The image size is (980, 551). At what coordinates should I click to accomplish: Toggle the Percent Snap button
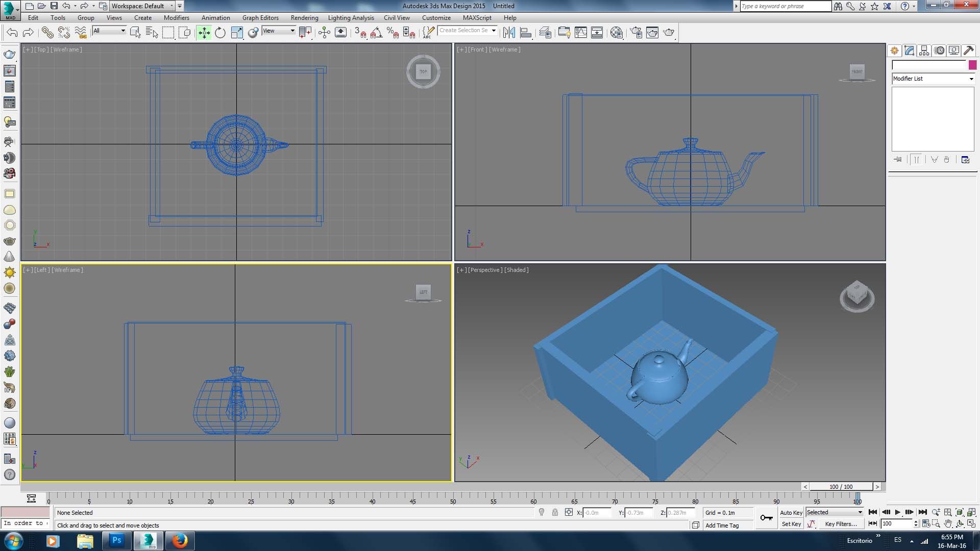pos(393,33)
